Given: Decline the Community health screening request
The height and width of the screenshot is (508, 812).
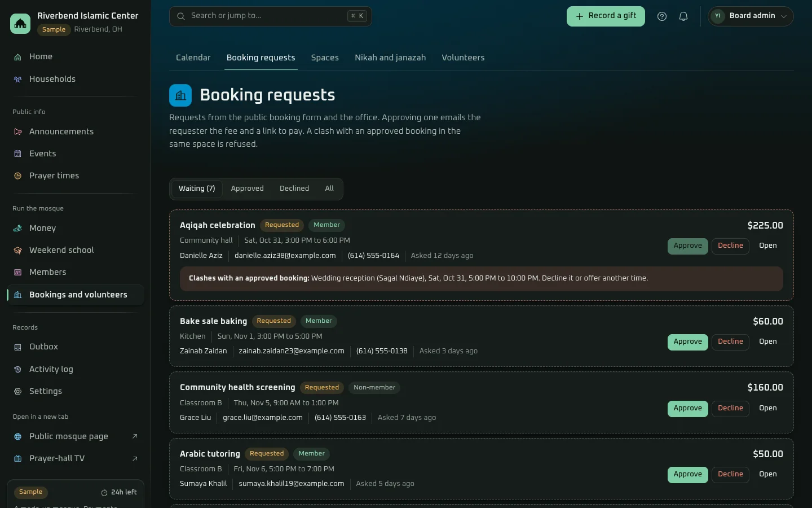Looking at the screenshot, I should click(730, 409).
